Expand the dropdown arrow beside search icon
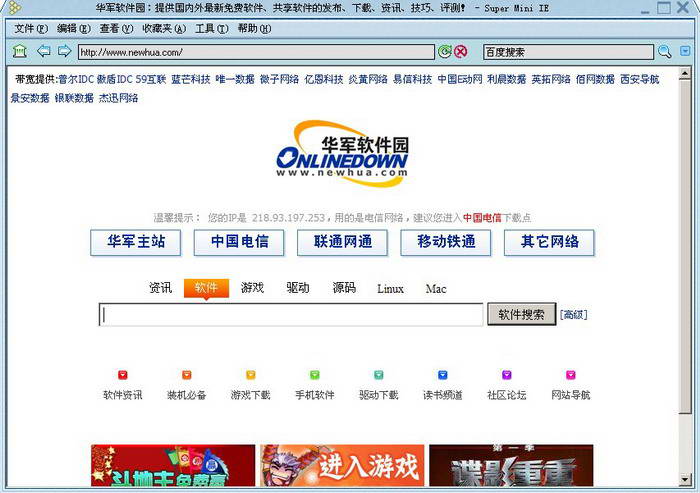 pos(683,52)
